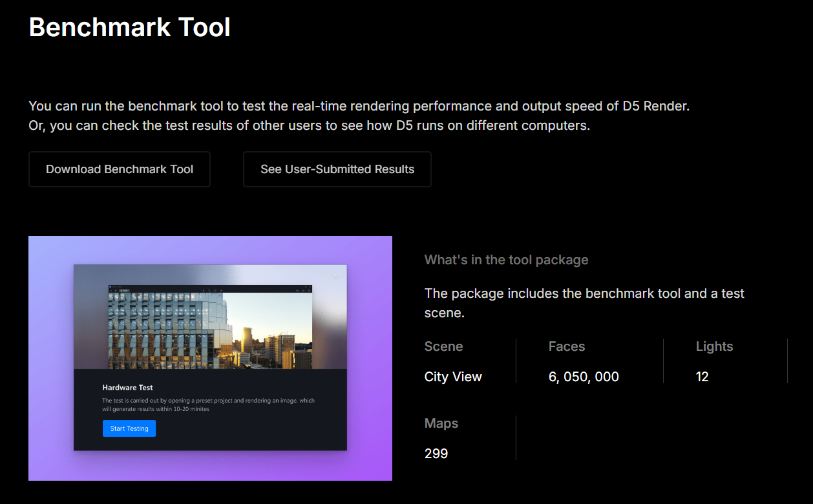Click the "What's in the tool package" subheading
Screen dimensions: 813x504
507,260
